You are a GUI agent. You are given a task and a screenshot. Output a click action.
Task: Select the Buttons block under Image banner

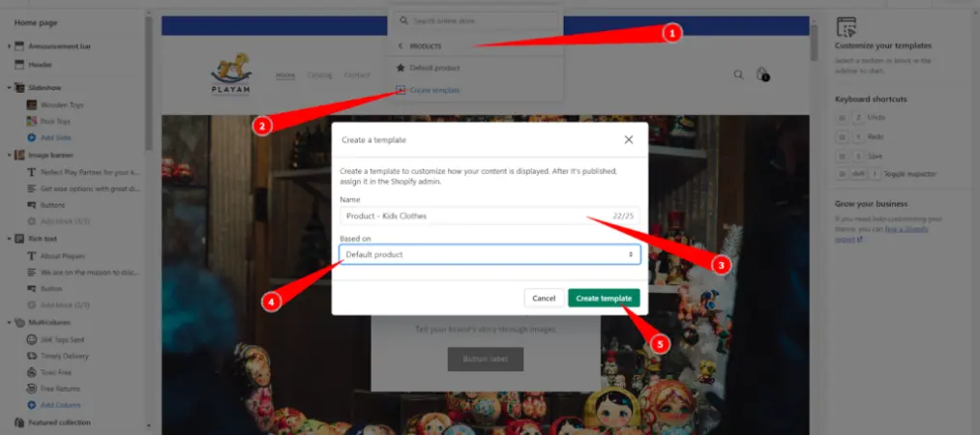point(53,205)
